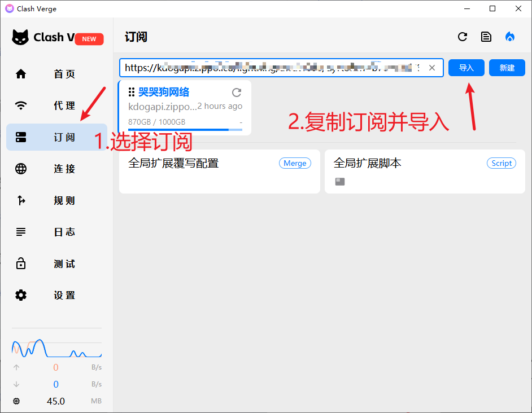Click the globe icon beside 连接
This screenshot has width=532, height=413.
point(21,169)
